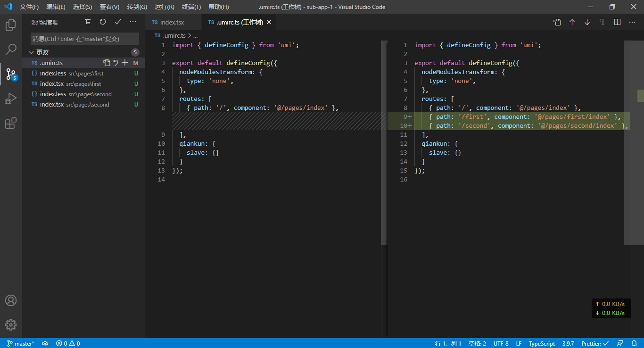Open the 转到(G) menu
Image resolution: width=644 pixels, height=348 pixels.
pos(137,7)
